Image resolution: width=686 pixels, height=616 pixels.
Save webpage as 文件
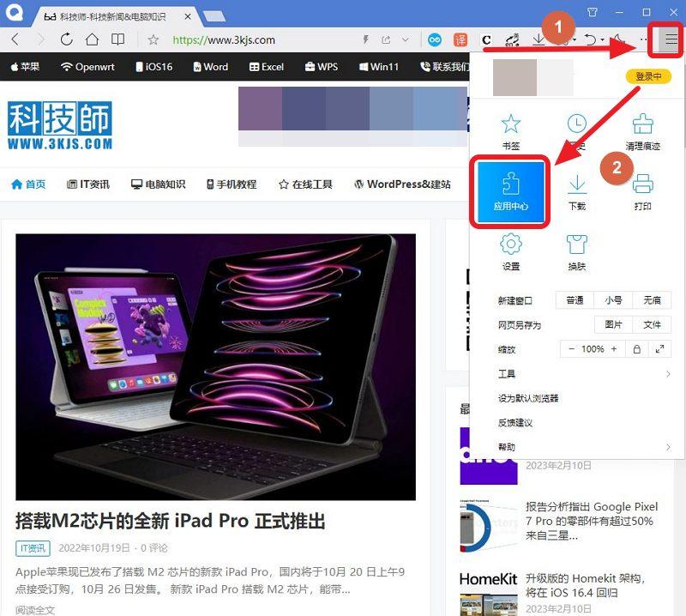[x=652, y=325]
